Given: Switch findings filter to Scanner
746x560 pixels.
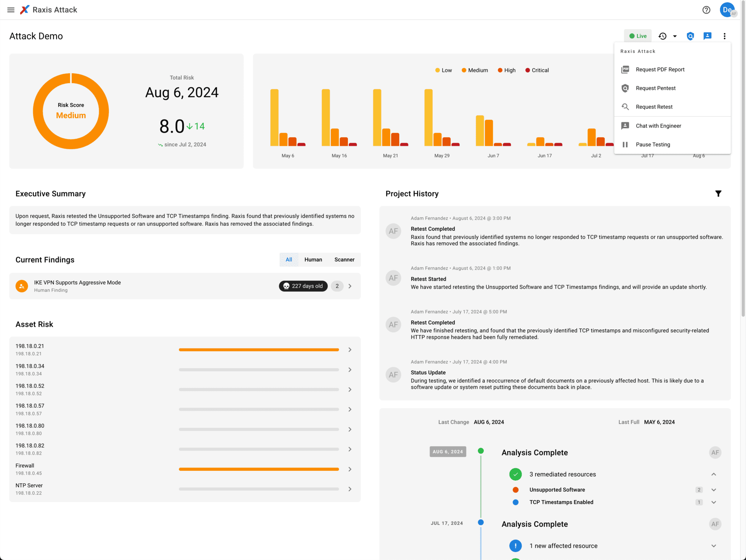Looking at the screenshot, I should 344,260.
